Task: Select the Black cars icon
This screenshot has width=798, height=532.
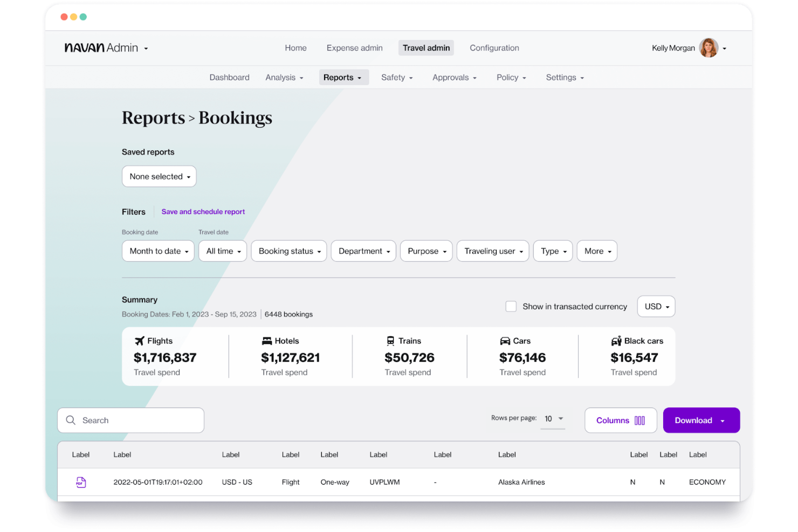Action: pyautogui.click(x=616, y=341)
